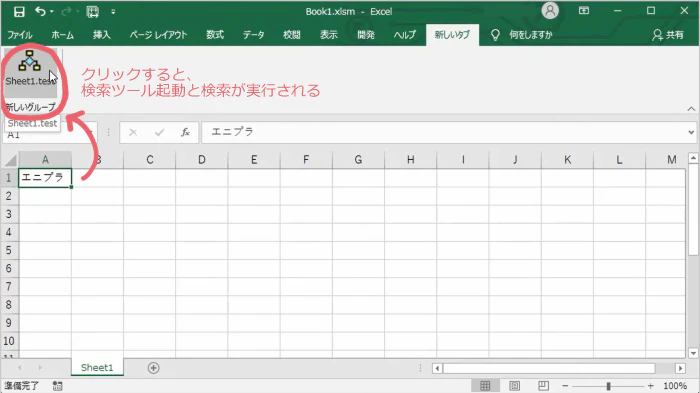Viewport: 700px width, 393px height.
Task: Click vertical scrollbar up arrow
Action: (693, 158)
